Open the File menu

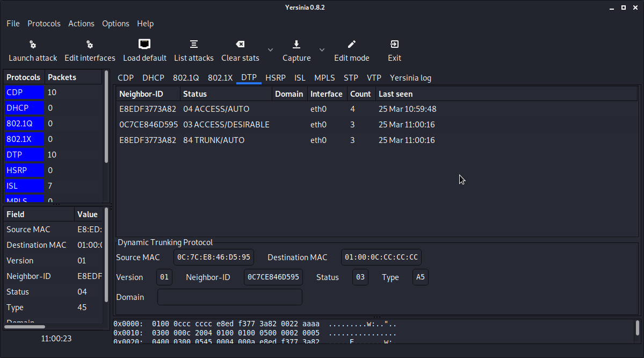point(13,24)
